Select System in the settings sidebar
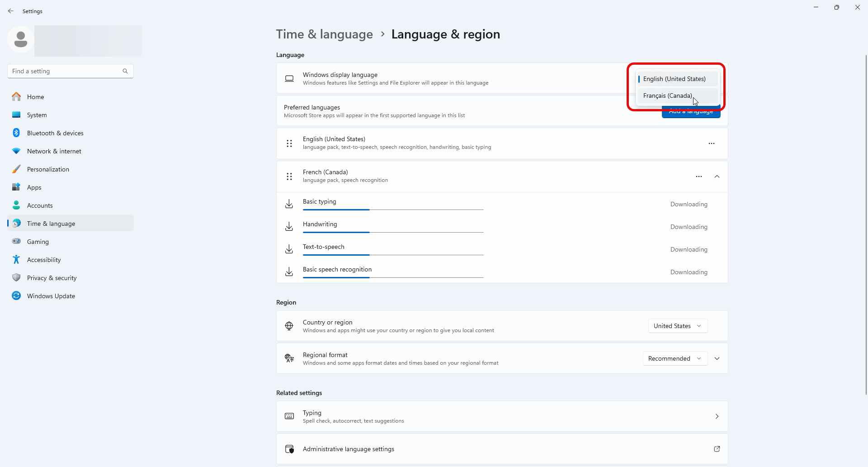The height and width of the screenshot is (467, 868). [37, 114]
